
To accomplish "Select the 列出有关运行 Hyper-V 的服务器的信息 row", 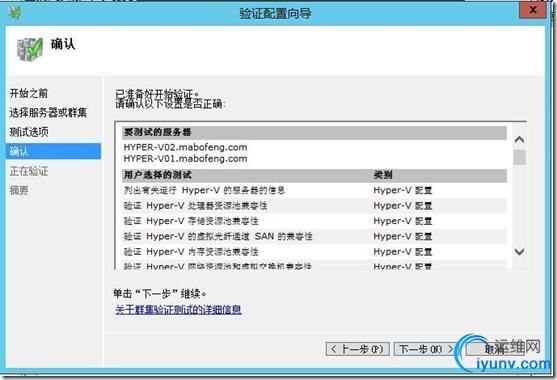I will click(314, 190).
